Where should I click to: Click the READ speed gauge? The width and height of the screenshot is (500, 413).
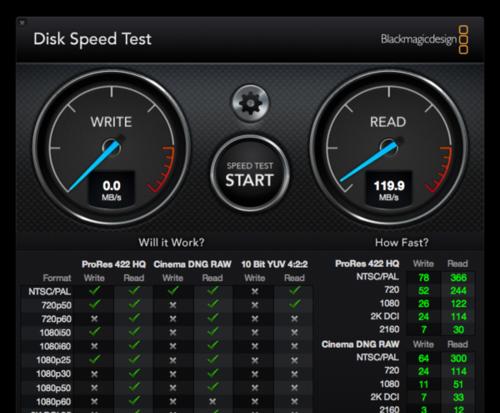(x=389, y=148)
